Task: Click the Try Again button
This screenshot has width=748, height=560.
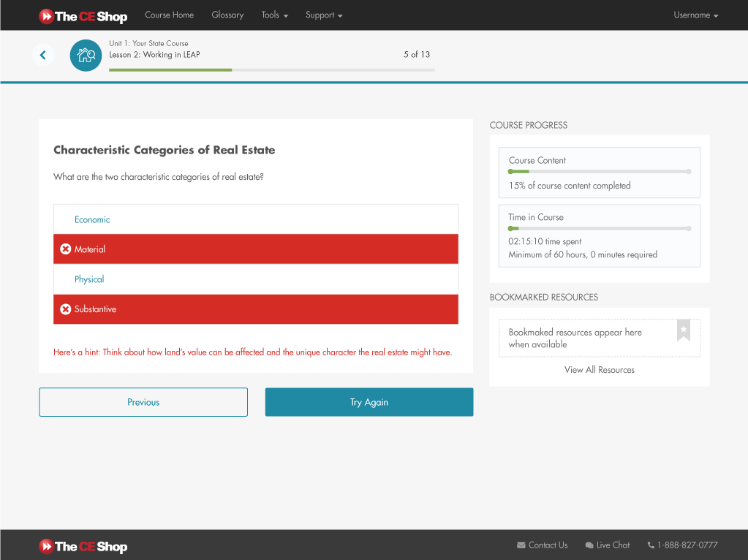Action: pos(369,402)
